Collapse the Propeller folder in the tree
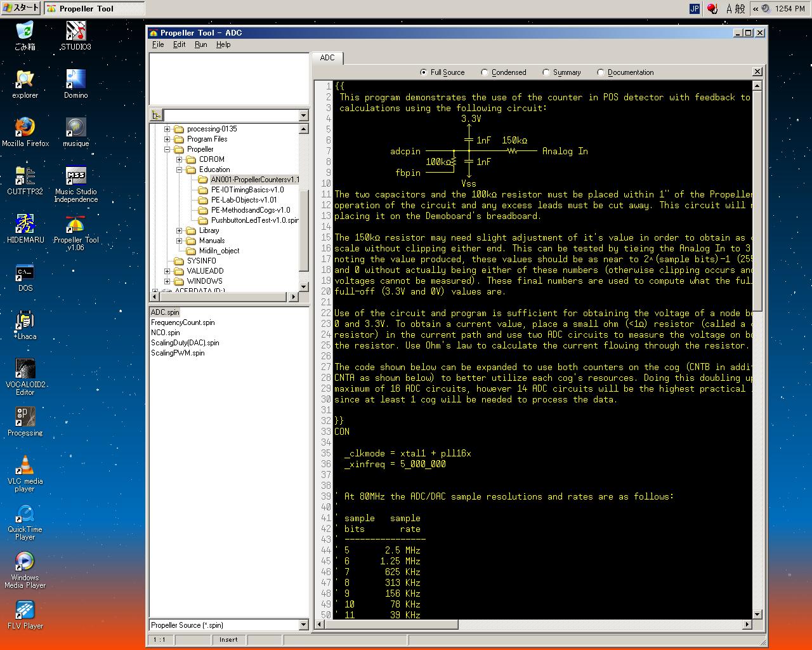Screen dimensions: 812x650 tap(167, 149)
